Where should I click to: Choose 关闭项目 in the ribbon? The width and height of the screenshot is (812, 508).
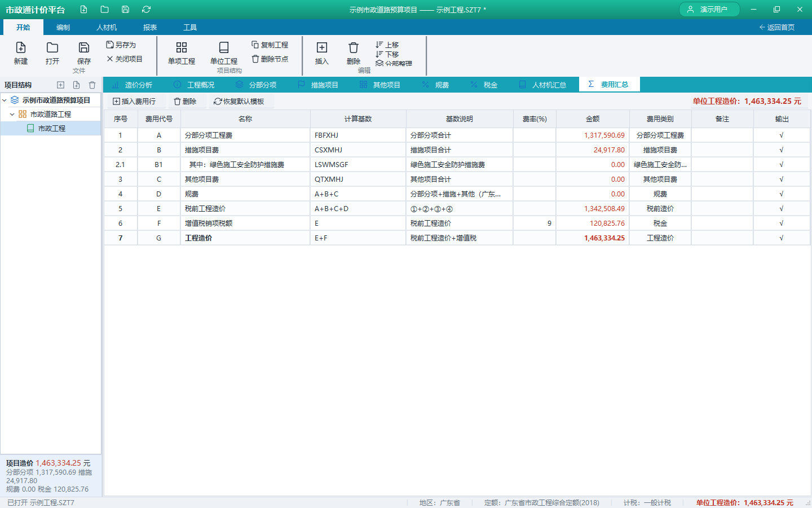coord(125,59)
